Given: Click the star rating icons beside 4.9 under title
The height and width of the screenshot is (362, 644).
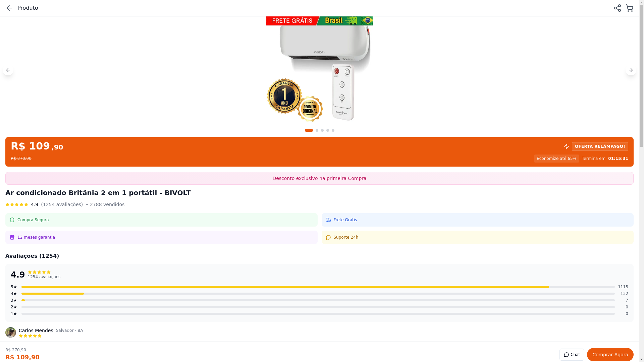Looking at the screenshot, I should (x=17, y=204).
